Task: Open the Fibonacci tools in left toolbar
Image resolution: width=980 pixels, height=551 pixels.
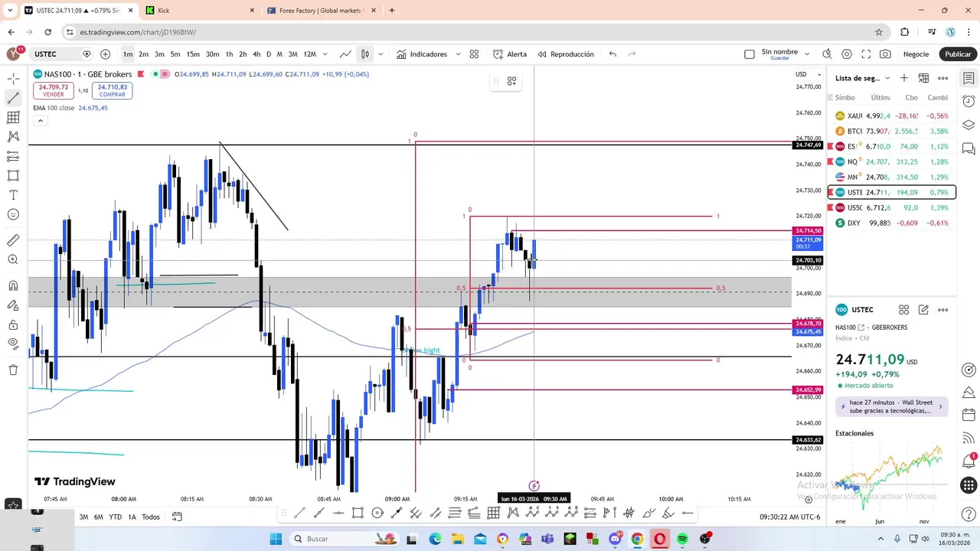Action: pos(13,117)
